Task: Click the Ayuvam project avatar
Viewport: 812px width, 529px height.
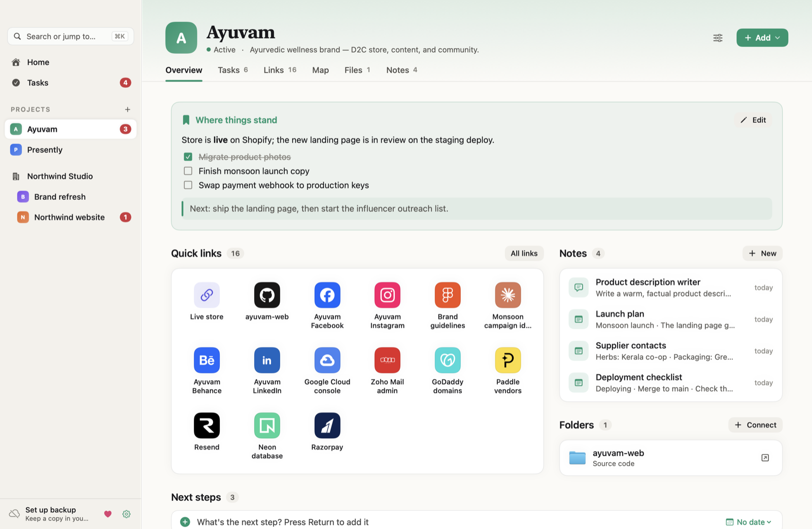Action: tap(181, 38)
